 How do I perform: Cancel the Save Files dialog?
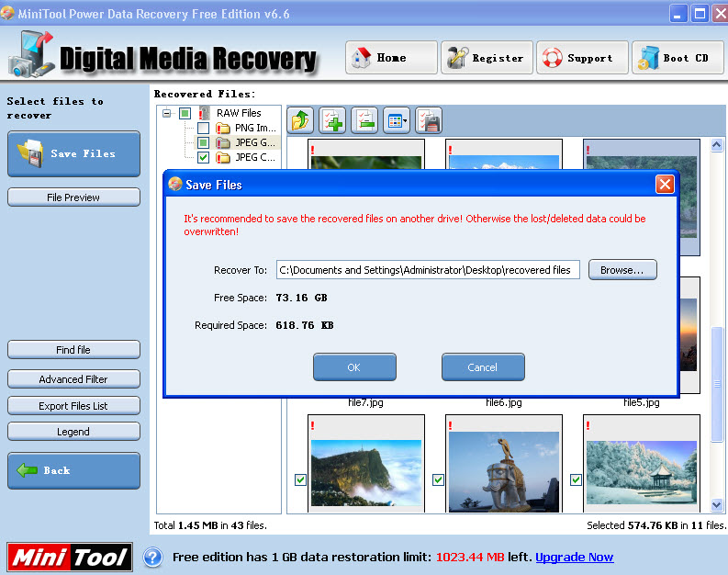click(x=483, y=366)
